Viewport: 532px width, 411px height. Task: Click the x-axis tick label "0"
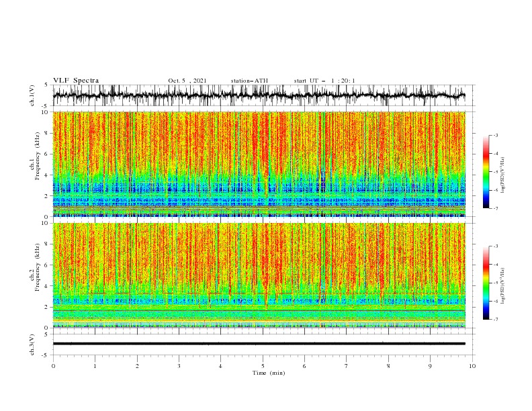point(53,366)
